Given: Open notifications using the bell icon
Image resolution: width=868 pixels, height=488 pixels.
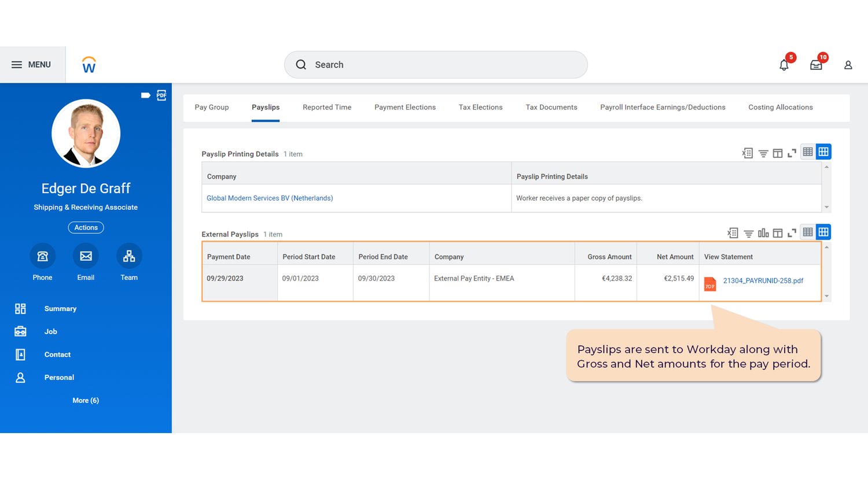Looking at the screenshot, I should [x=784, y=65].
